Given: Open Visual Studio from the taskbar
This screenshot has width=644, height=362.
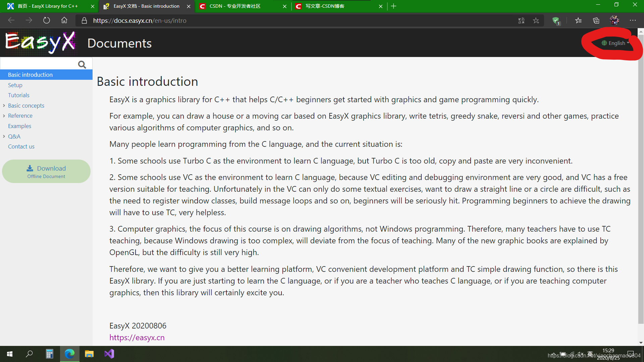Looking at the screenshot, I should coord(109,354).
